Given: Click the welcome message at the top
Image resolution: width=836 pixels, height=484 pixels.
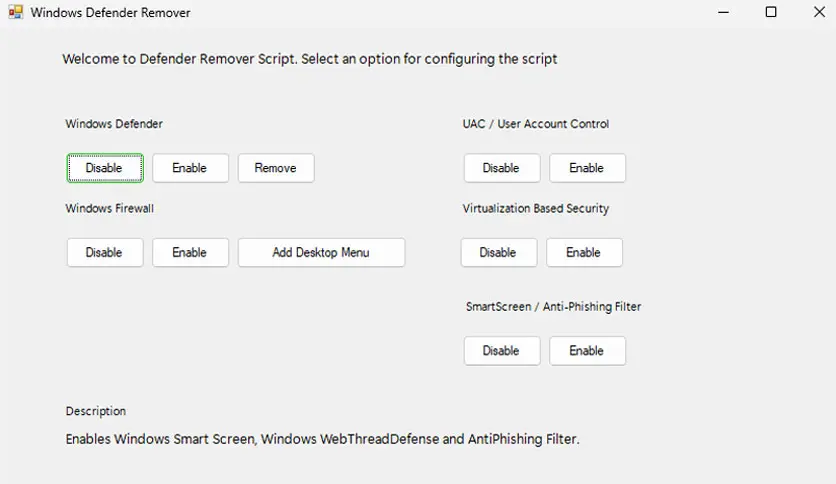Looking at the screenshot, I should 309,59.
